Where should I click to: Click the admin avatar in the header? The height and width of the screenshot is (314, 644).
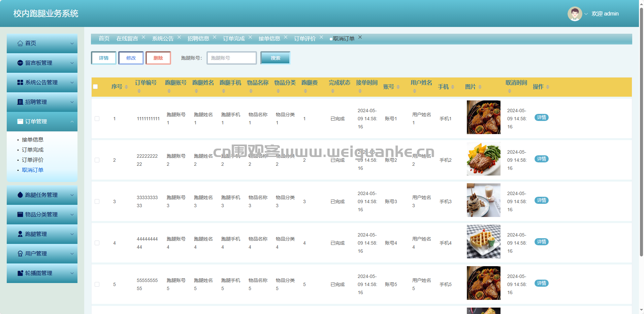tap(575, 14)
